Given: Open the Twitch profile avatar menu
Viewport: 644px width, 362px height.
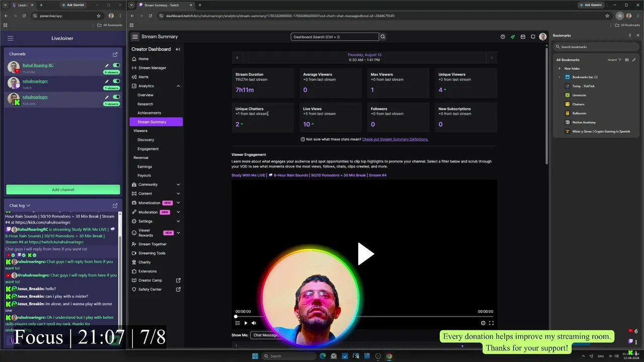Looking at the screenshot, I should 542,37.
